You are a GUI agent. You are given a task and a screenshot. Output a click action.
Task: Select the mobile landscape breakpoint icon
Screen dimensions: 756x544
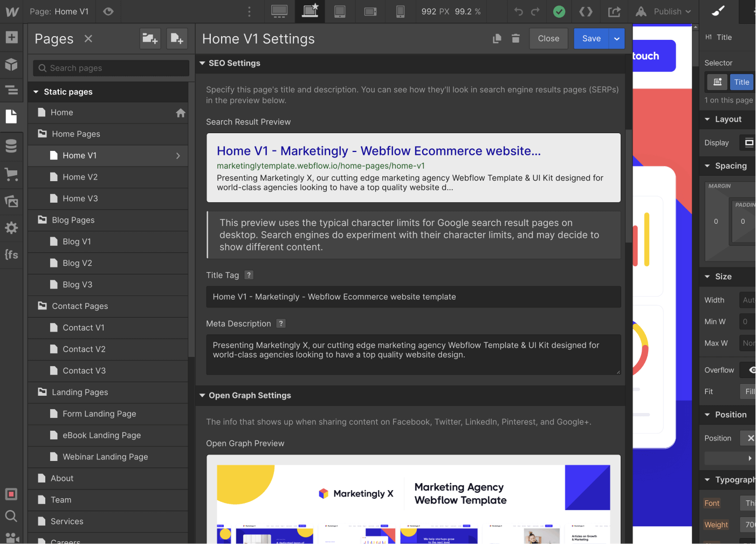[x=370, y=11]
